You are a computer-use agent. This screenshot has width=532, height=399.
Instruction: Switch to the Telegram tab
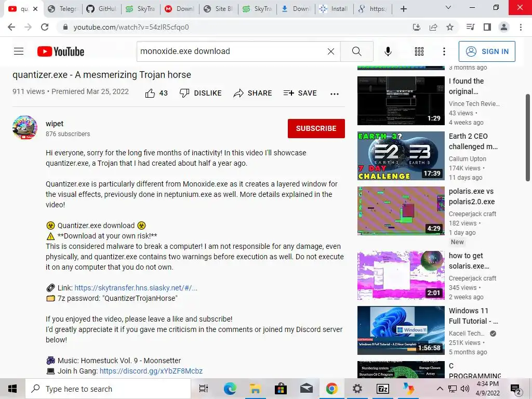[63, 9]
